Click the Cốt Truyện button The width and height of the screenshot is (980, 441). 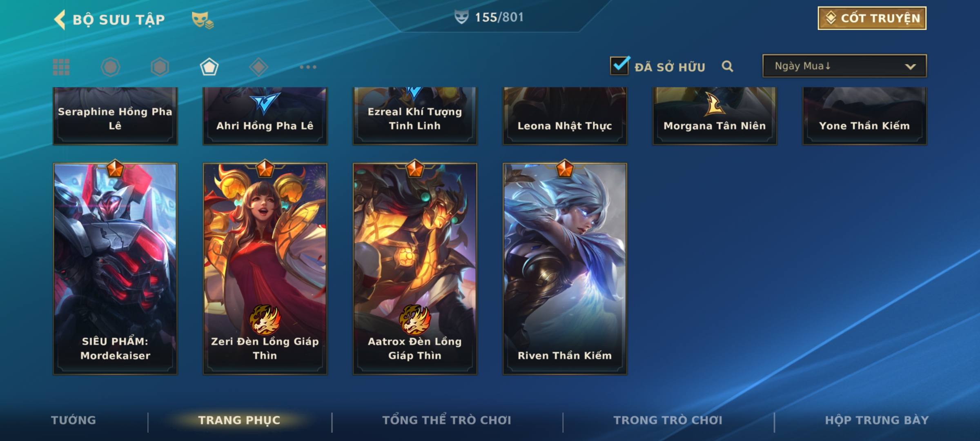[872, 18]
